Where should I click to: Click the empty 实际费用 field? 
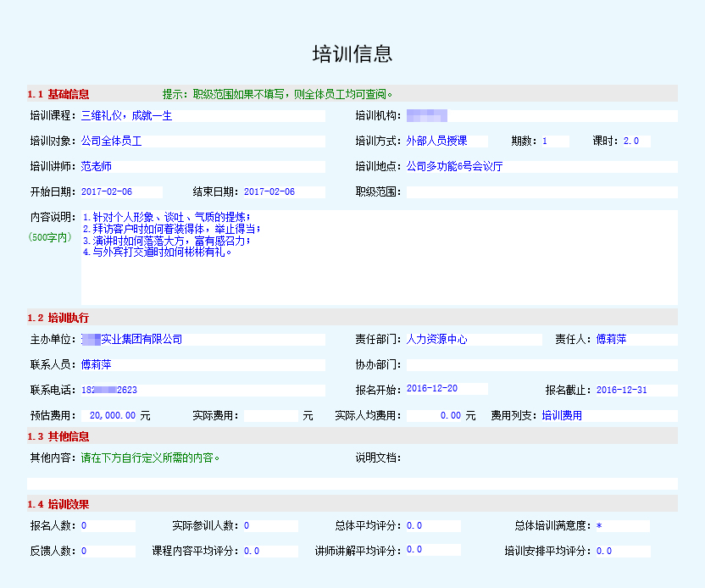pos(270,415)
